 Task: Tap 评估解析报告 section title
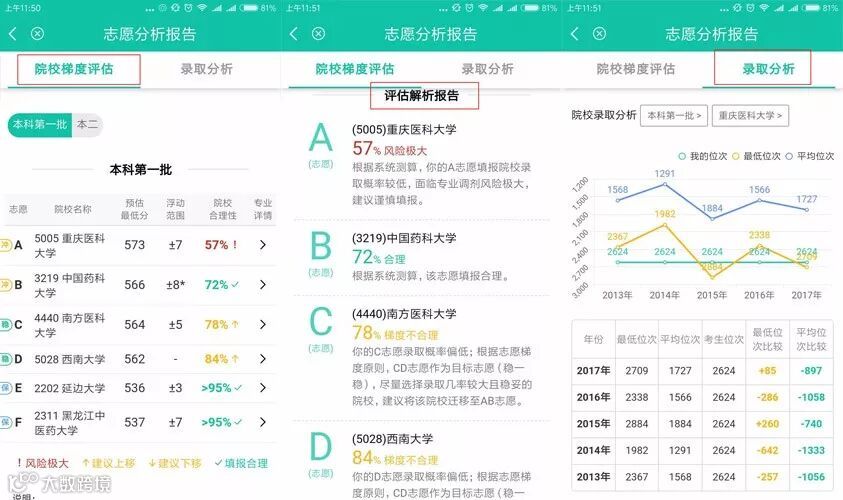[x=421, y=96]
